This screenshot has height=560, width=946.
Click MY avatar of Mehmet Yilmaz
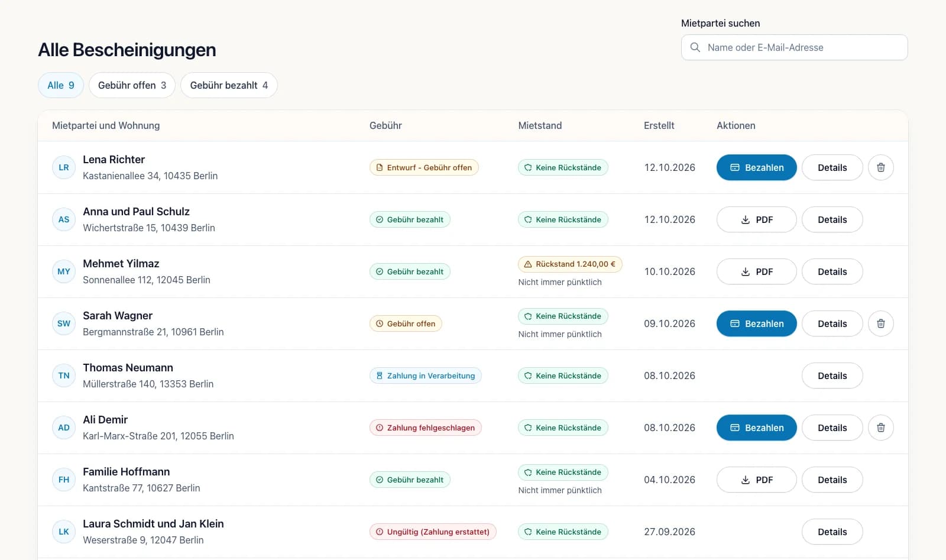(64, 271)
